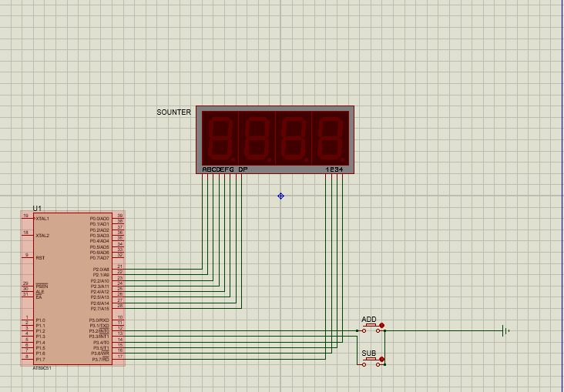Image resolution: width=564 pixels, height=392 pixels.
Task: Click the PSEN pin label
Action: click(42, 286)
